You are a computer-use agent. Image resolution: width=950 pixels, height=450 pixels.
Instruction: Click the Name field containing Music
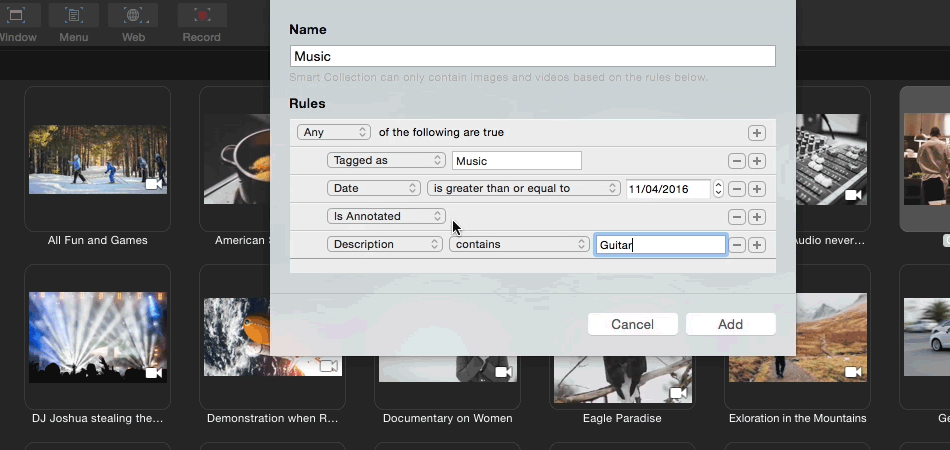533,56
